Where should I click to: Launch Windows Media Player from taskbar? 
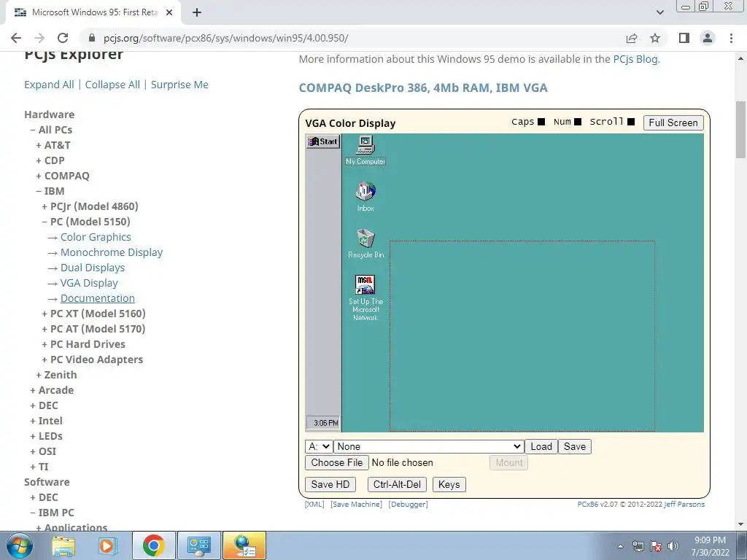tap(107, 545)
